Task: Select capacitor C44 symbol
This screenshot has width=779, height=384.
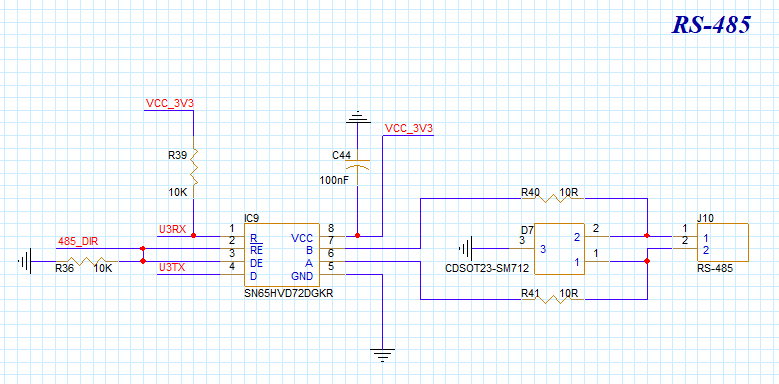Action: (x=358, y=166)
